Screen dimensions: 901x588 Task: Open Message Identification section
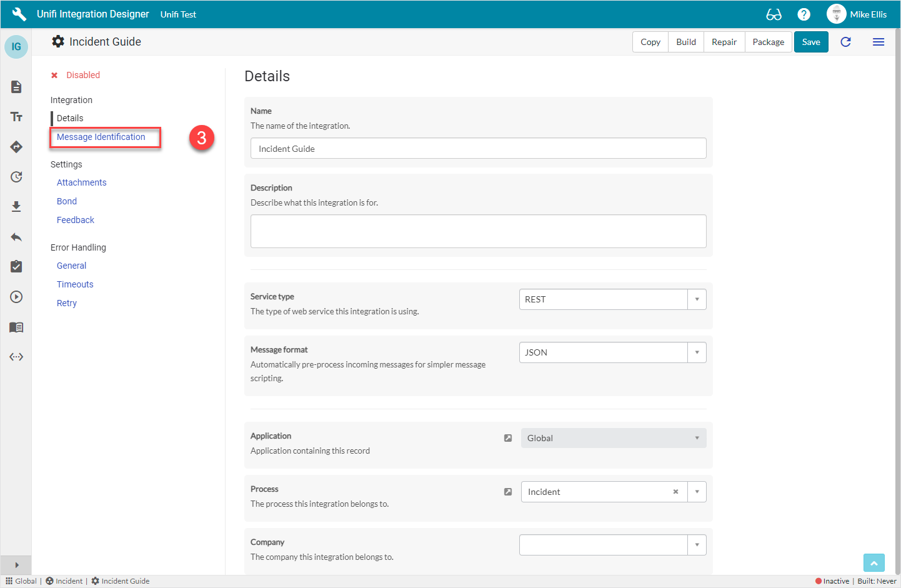pos(101,137)
